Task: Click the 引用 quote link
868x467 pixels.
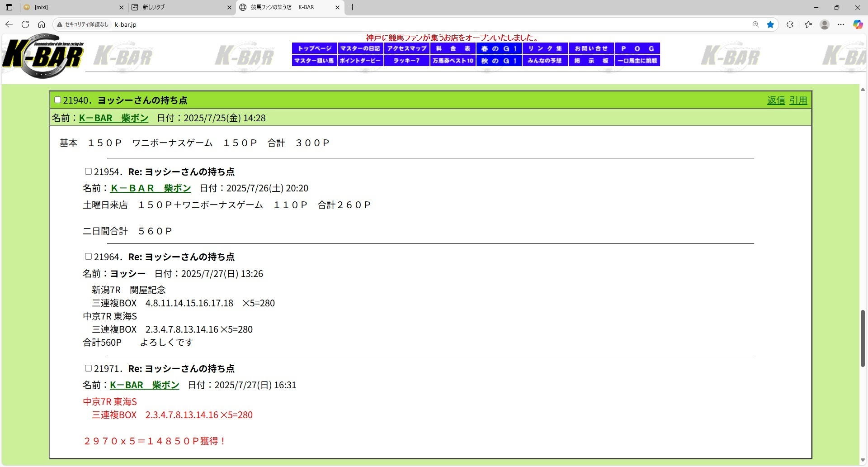Action: point(798,100)
